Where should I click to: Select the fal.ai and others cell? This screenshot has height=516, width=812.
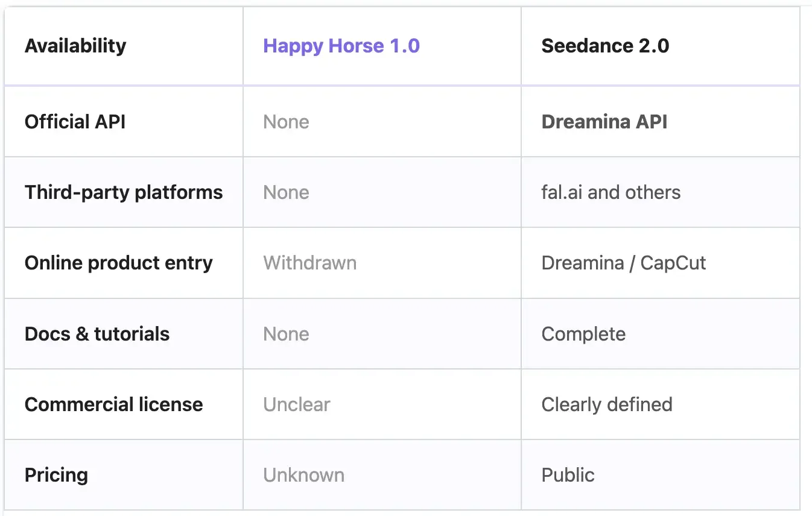(x=611, y=192)
